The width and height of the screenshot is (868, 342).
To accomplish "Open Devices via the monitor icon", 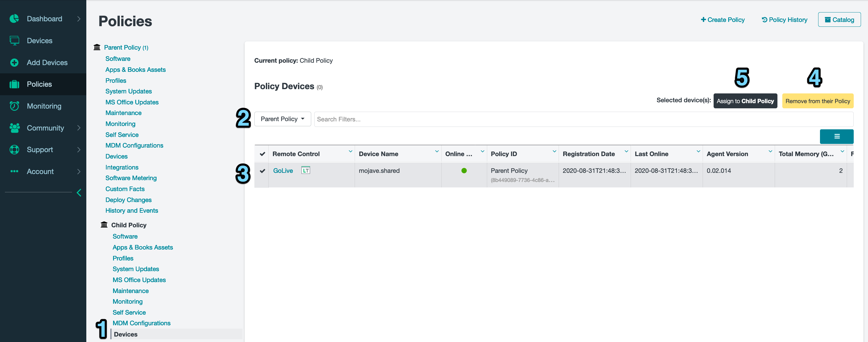I will pyautogui.click(x=14, y=40).
